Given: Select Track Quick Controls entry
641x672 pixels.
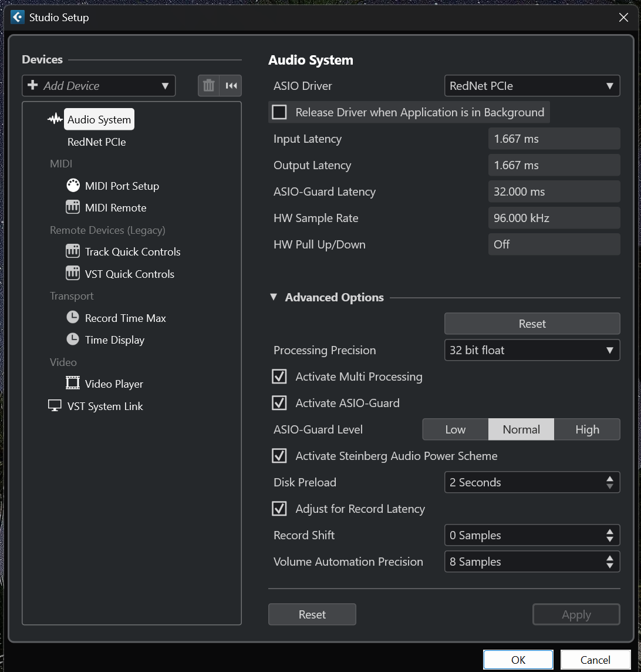Looking at the screenshot, I should pos(133,251).
